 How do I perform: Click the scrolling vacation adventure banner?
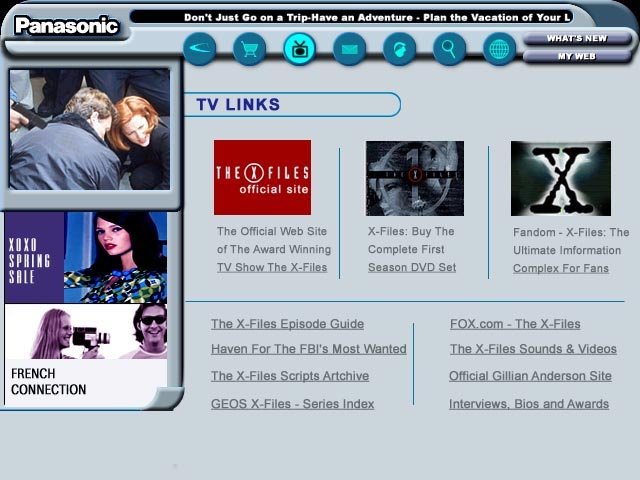point(351,17)
